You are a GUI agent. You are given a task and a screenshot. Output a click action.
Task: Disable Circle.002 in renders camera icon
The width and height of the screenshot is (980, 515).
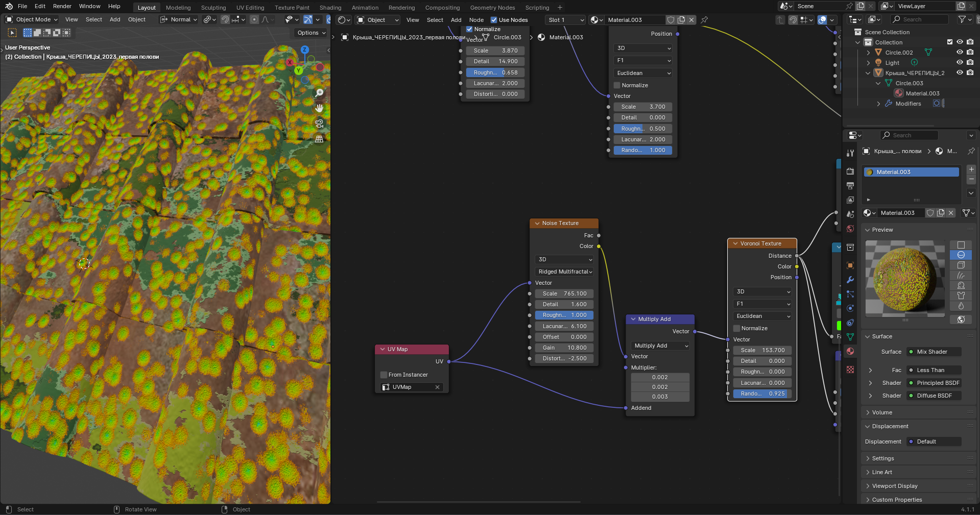point(970,53)
